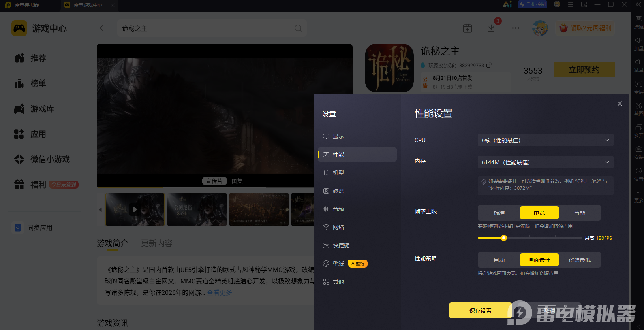The width and height of the screenshot is (644, 330).
Task: Click the frame rate FPS slider handle
Action: [504, 238]
